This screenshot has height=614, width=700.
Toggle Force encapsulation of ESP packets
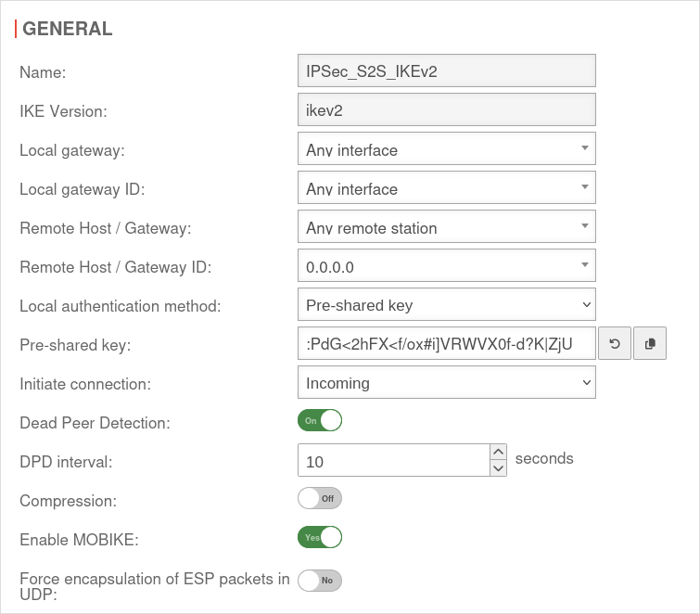[x=320, y=581]
